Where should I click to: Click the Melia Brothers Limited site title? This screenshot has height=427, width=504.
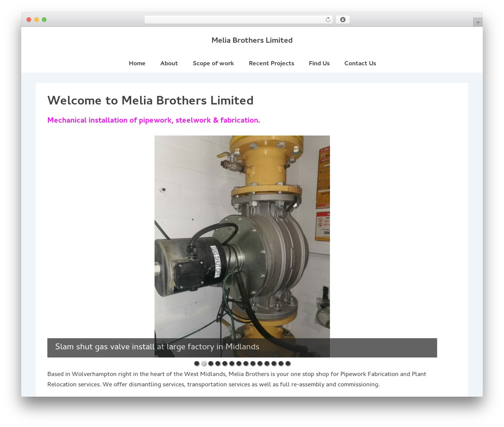coord(252,40)
